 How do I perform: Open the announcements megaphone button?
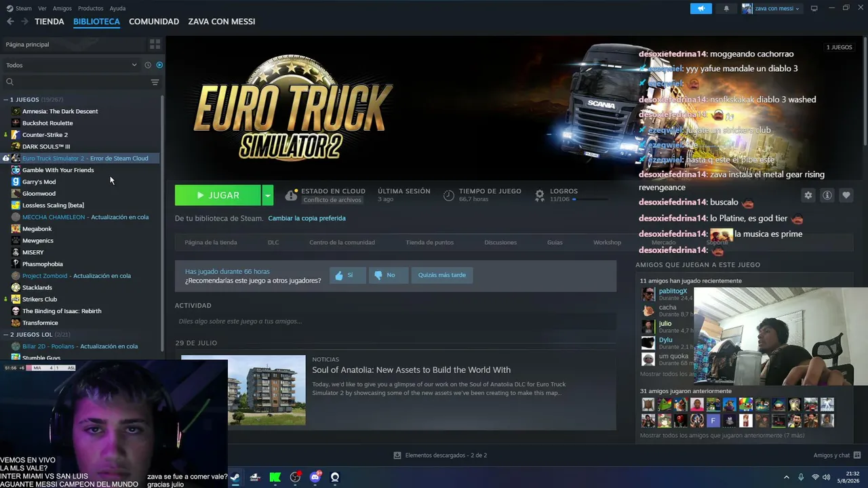(701, 8)
